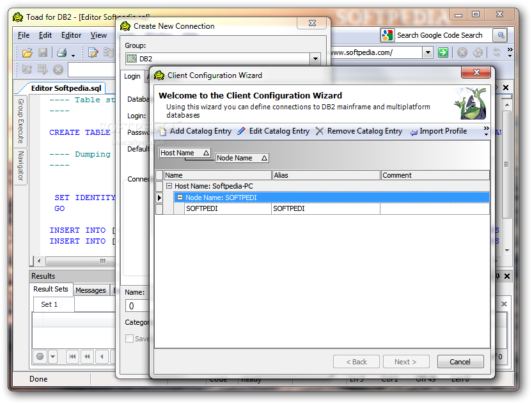Image resolution: width=532 pixels, height=404 pixels.
Task: Select the SOFTPEDI name cell
Action: (228, 208)
